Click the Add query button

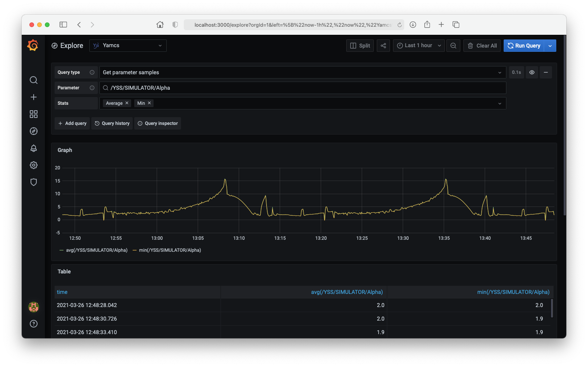[72, 123]
